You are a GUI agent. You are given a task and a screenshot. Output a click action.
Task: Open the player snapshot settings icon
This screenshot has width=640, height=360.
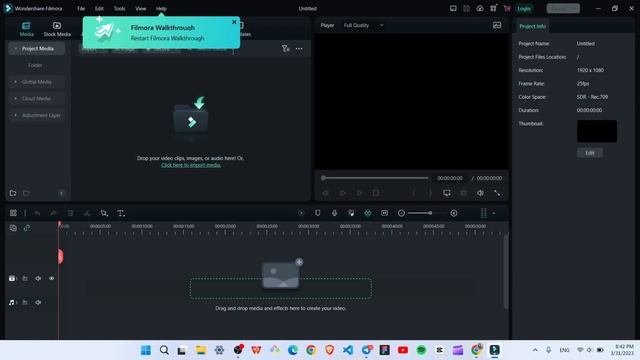tap(497, 25)
